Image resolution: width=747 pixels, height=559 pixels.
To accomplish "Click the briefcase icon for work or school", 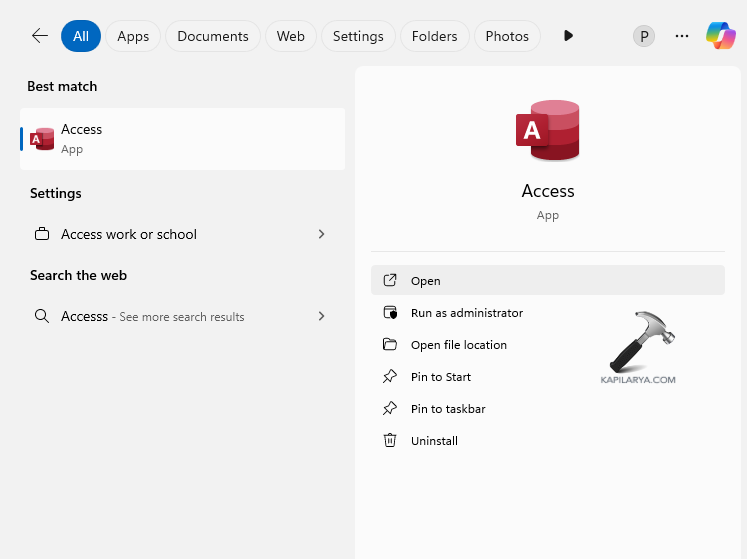I will 42,234.
